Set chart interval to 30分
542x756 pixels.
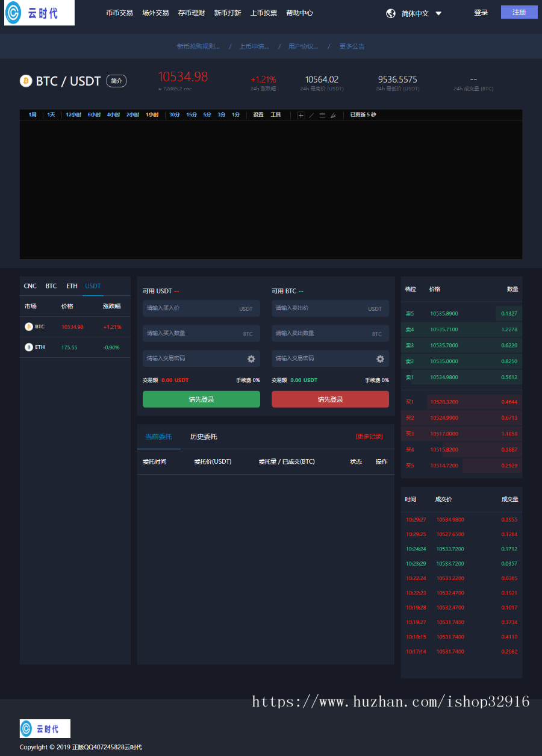(175, 114)
